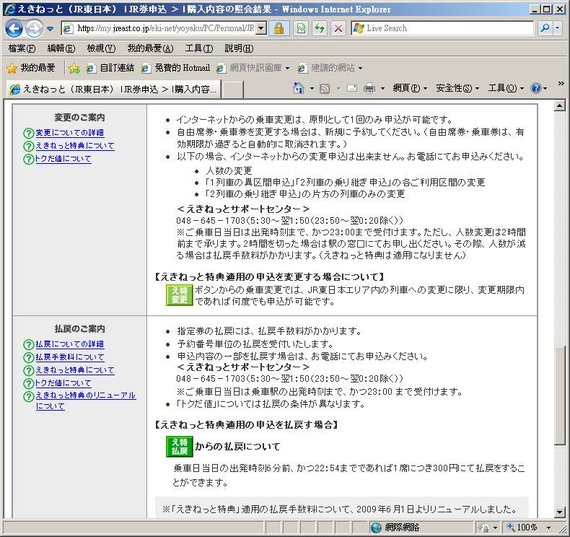Open the 免費的 Hotmail favorites link
The width and height of the screenshot is (570, 537).
pyautogui.click(x=176, y=68)
